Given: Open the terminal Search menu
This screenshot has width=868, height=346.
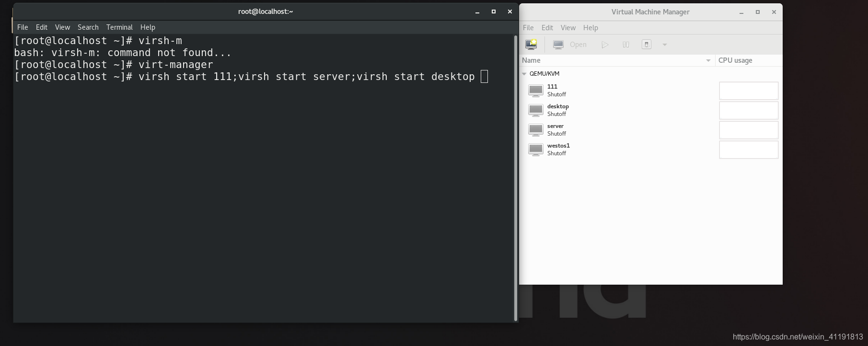Looking at the screenshot, I should [88, 27].
